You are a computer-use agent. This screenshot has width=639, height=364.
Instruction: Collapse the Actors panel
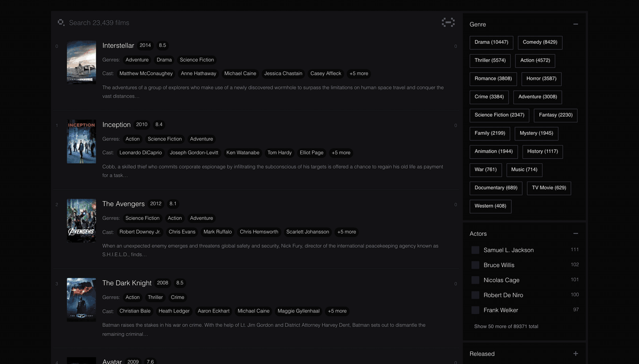pos(576,234)
